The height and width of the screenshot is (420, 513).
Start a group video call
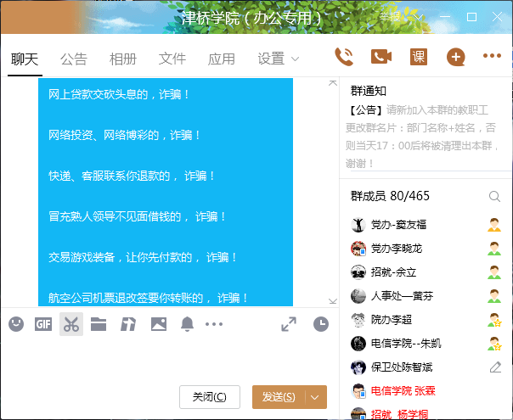381,57
